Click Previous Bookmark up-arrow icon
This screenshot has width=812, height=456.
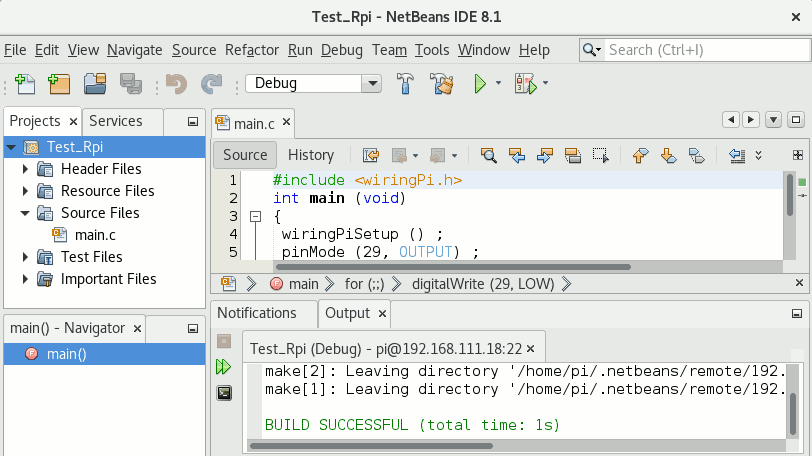click(x=641, y=155)
